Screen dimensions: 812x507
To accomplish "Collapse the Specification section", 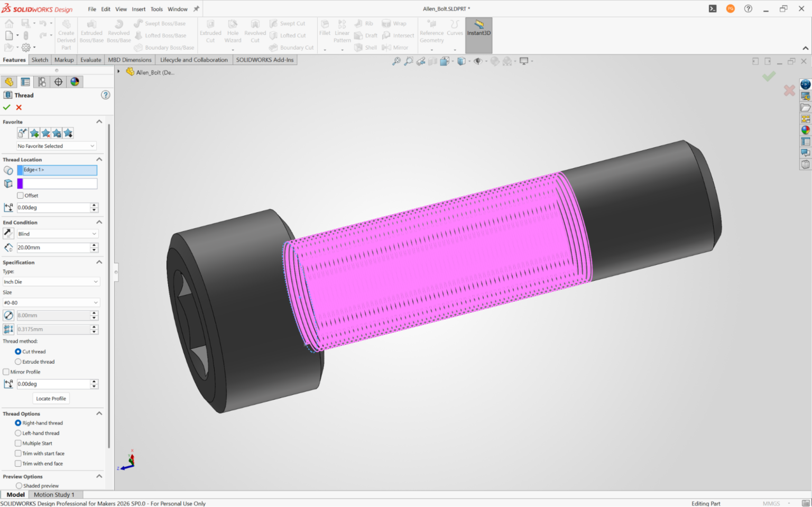I will 99,262.
